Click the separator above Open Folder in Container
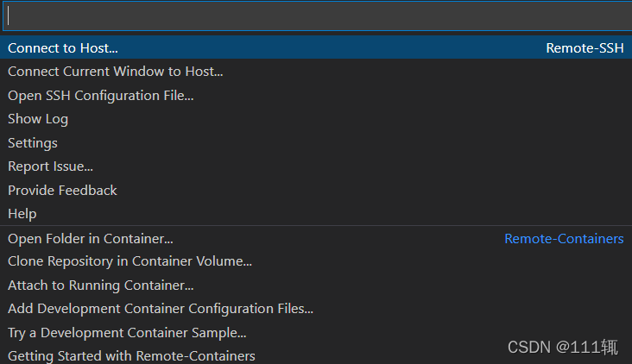This screenshot has height=364, width=632. point(316,225)
